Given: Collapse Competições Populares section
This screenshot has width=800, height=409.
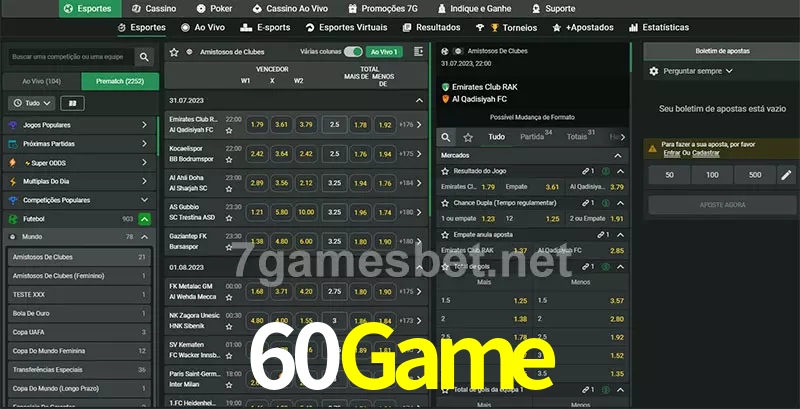Looking at the screenshot, I should pyautogui.click(x=144, y=200).
